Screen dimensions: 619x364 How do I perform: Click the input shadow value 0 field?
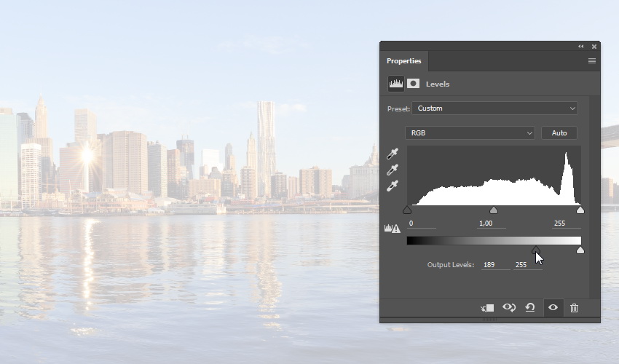(421, 223)
